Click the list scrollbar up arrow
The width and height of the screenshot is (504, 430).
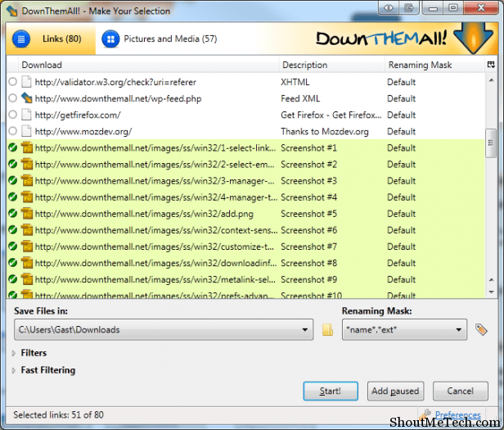click(x=491, y=80)
